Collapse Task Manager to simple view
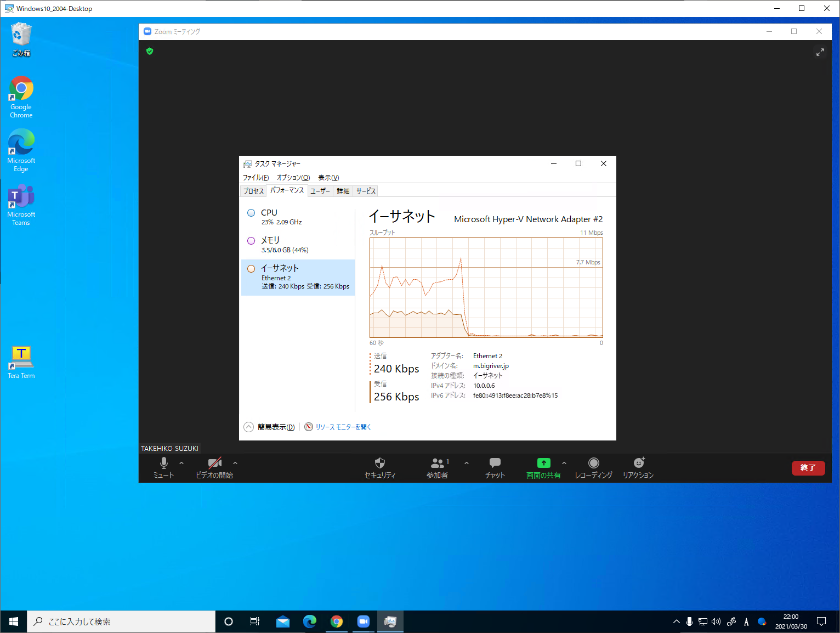The image size is (840, 633). 270,427
